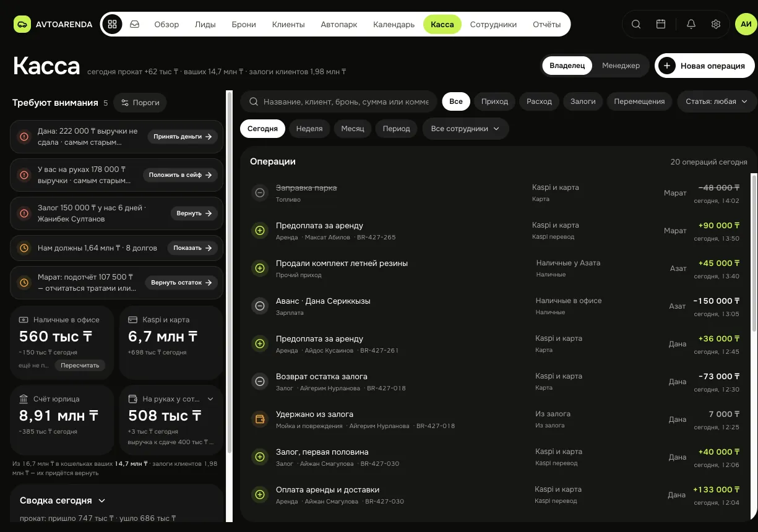Click the wallet icon of Удержано из залога
Image resolution: width=758 pixels, height=532 pixels.
coord(260,419)
